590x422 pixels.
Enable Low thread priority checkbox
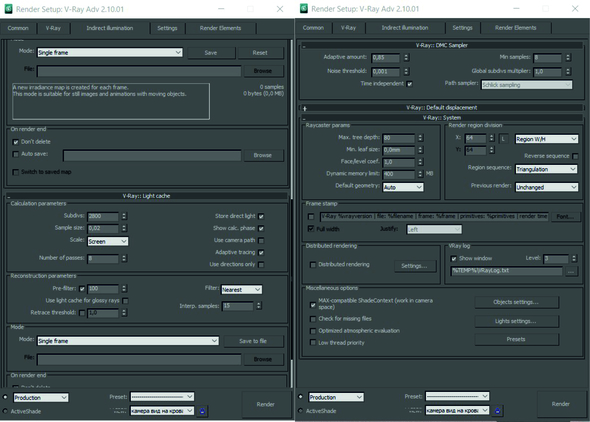[313, 343]
